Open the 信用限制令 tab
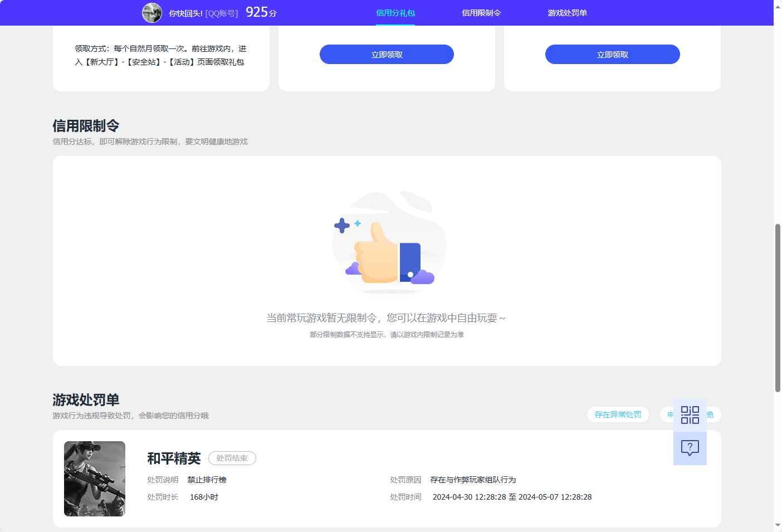Image resolution: width=782 pixels, height=532 pixels. coord(481,12)
